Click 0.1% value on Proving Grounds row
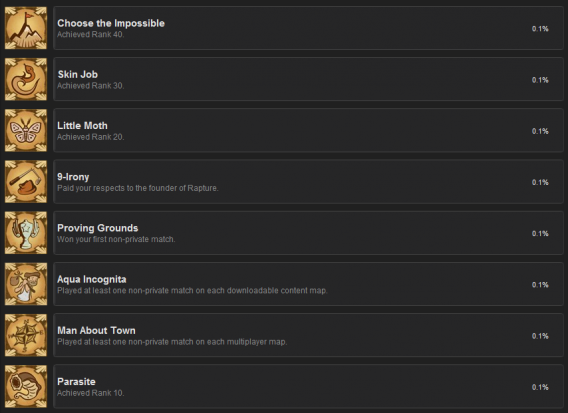The image size is (568, 413). pyautogui.click(x=540, y=234)
